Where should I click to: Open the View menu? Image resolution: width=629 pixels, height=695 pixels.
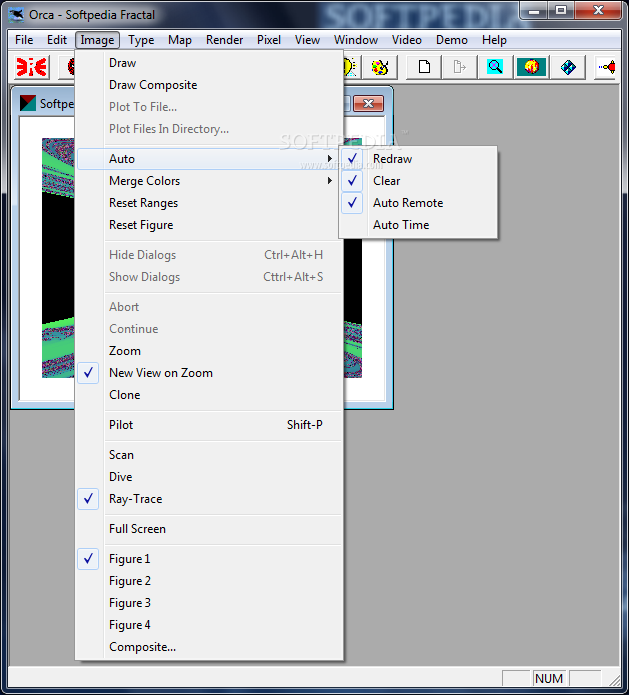click(307, 40)
